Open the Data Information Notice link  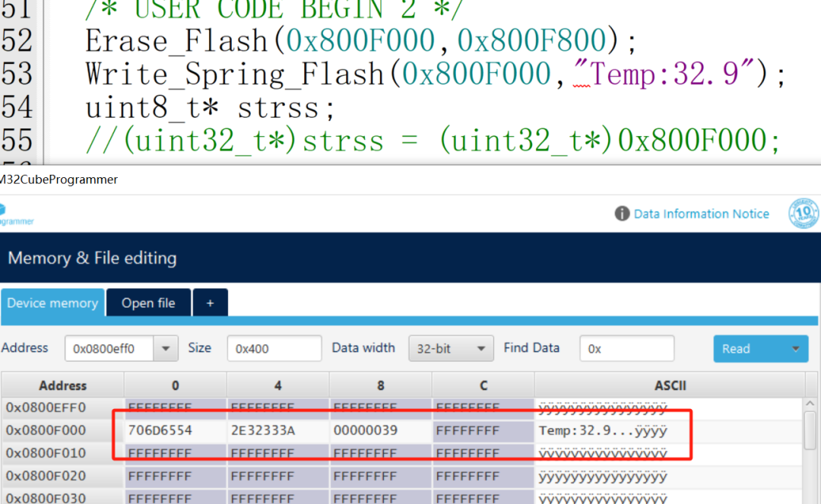click(x=701, y=214)
